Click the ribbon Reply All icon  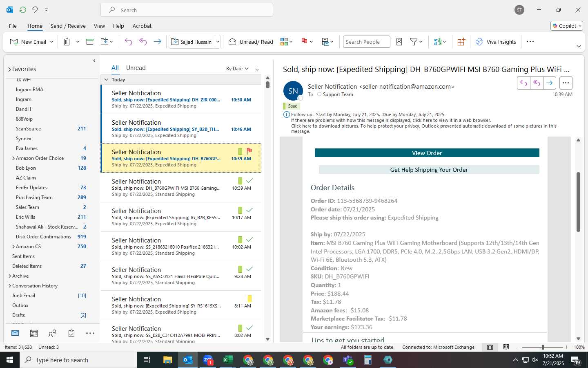click(143, 42)
